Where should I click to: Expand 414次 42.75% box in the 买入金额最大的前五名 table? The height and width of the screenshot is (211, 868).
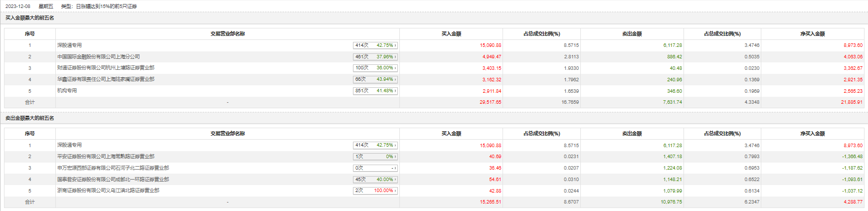click(375, 45)
